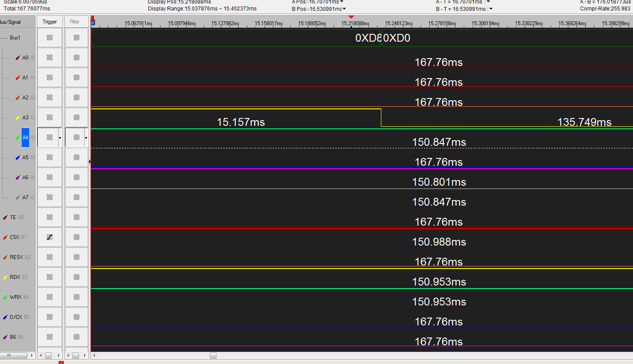Click the Bus1 filter condition icon
Image resolution: width=633 pixels, height=364 pixels.
pos(76,38)
